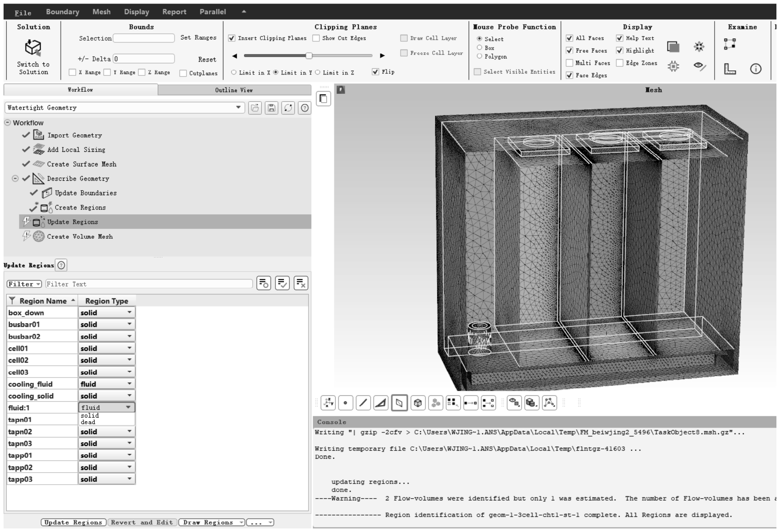Image resolution: width=780 pixels, height=532 pixels.
Task: Click the fit-to-window axes icon
Action: (328, 403)
